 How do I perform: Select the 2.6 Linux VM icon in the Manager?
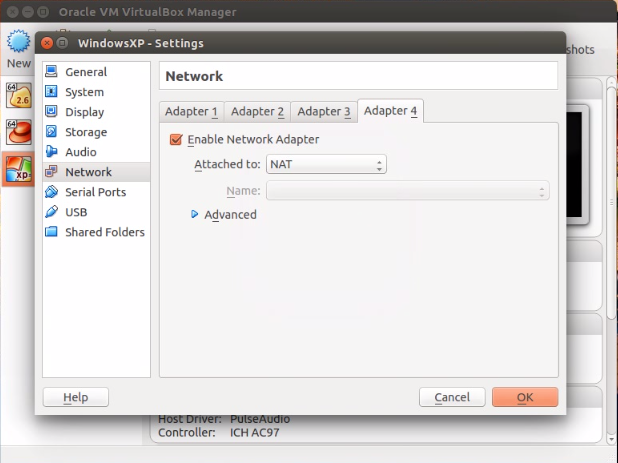pos(19,96)
